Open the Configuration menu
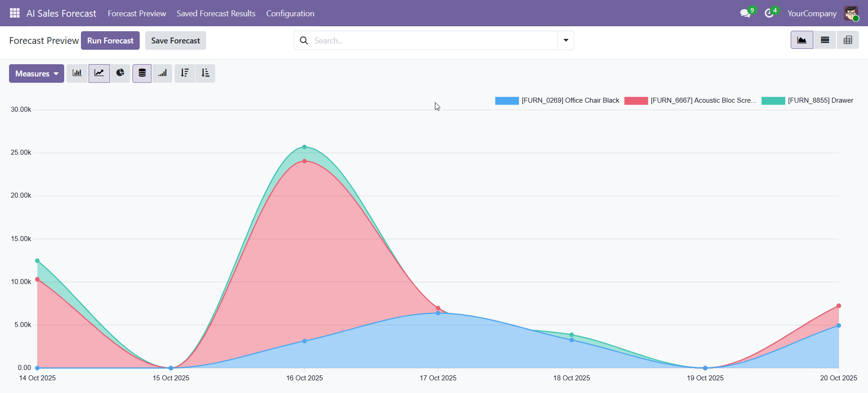The width and height of the screenshot is (868, 393). [x=290, y=14]
